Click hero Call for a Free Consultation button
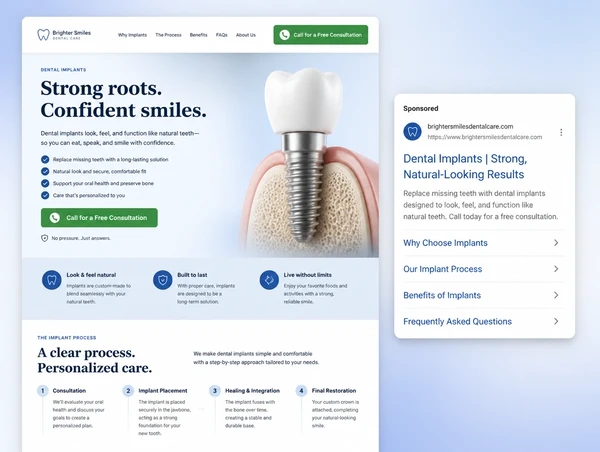Image resolution: width=600 pixels, height=452 pixels. tap(99, 218)
